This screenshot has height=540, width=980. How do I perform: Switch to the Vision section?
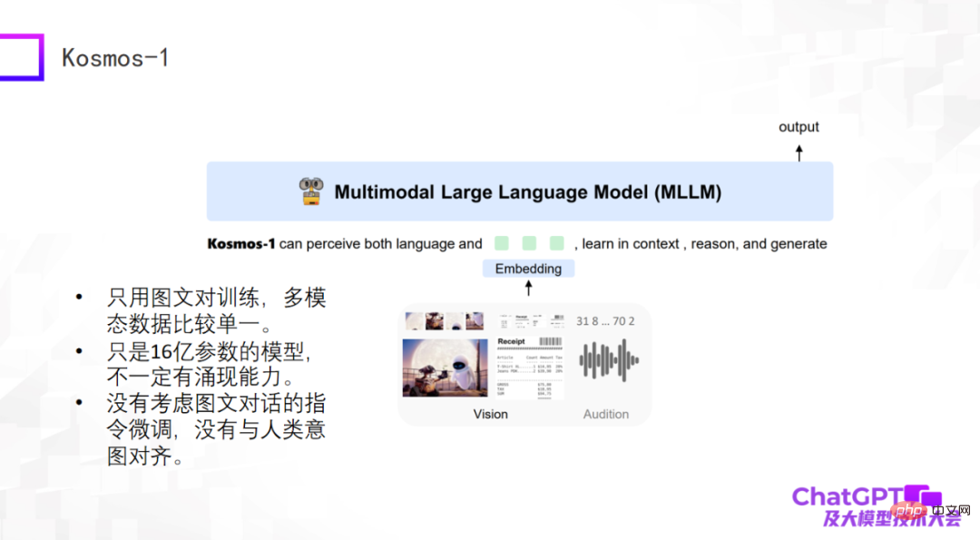(491, 414)
